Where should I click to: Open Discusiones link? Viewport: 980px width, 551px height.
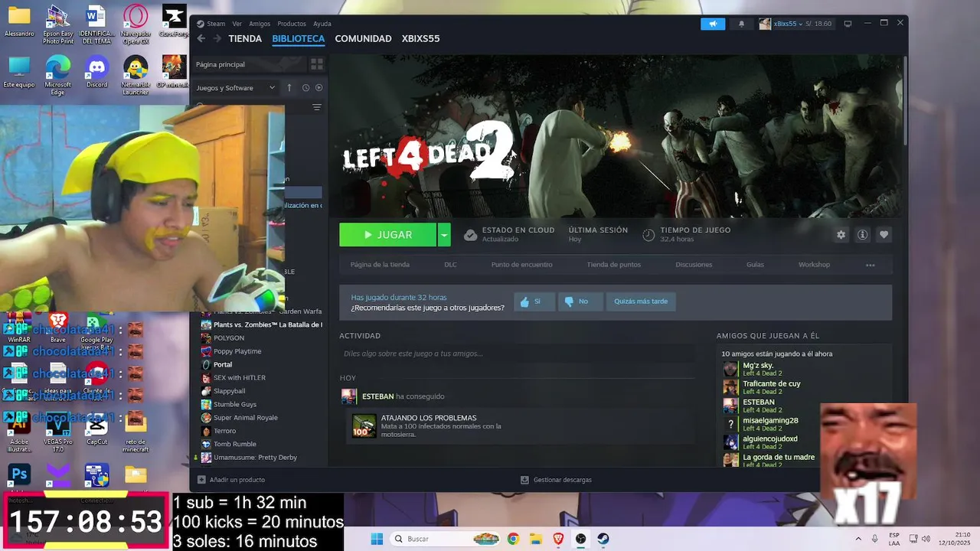coord(694,265)
